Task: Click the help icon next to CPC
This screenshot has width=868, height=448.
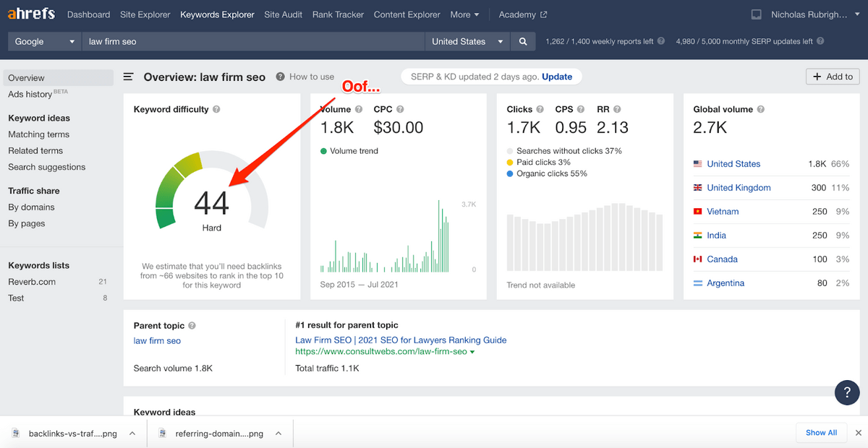Action: point(400,110)
